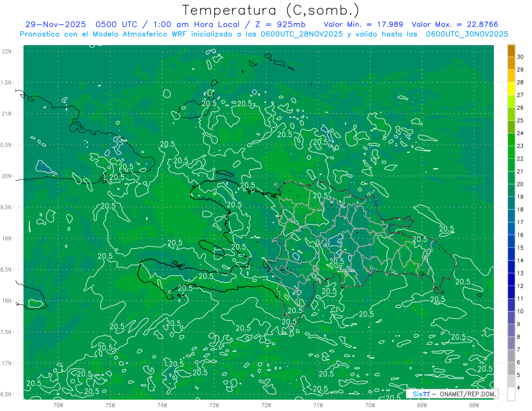Click 'Valor Min. = 17.989' readout
The height and width of the screenshot is (411, 532).
pyautogui.click(x=363, y=24)
